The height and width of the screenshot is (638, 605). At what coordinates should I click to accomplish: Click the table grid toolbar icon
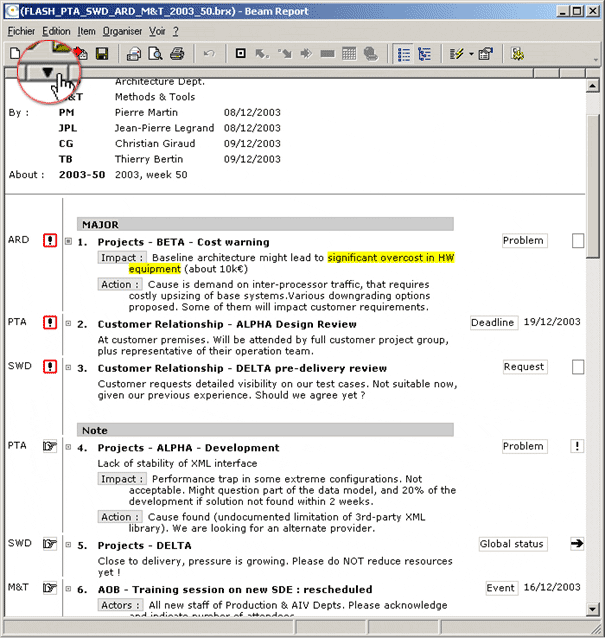point(349,53)
